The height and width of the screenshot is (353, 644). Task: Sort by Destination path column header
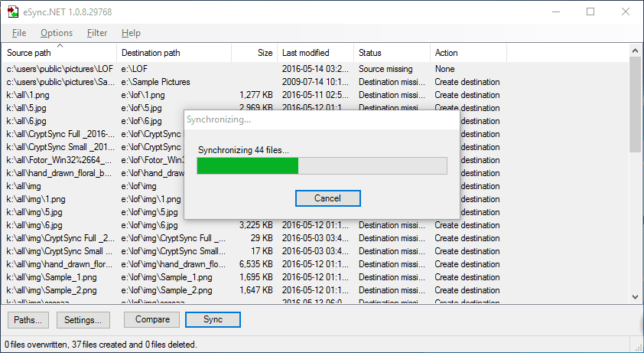pyautogui.click(x=174, y=53)
